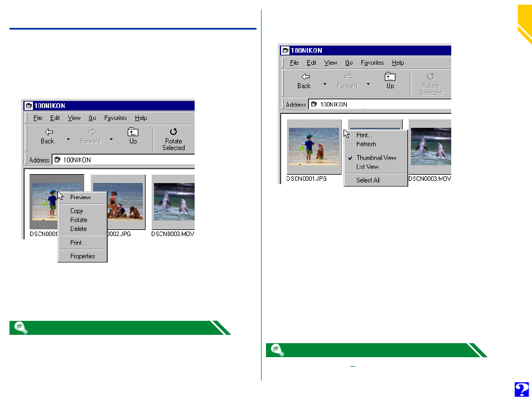Click lightbulb tip icon below Refresh menu window
Viewport: 532px width, 399px height.
click(x=278, y=350)
